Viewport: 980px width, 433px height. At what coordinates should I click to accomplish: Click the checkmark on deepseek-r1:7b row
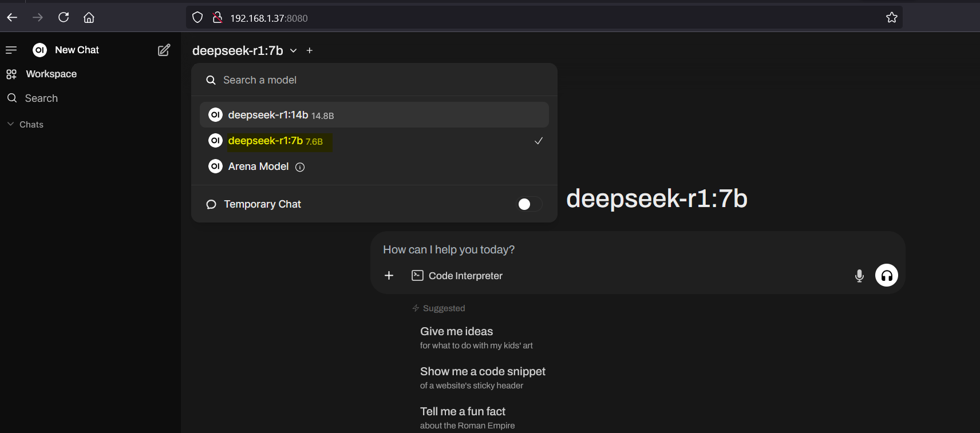coord(538,141)
